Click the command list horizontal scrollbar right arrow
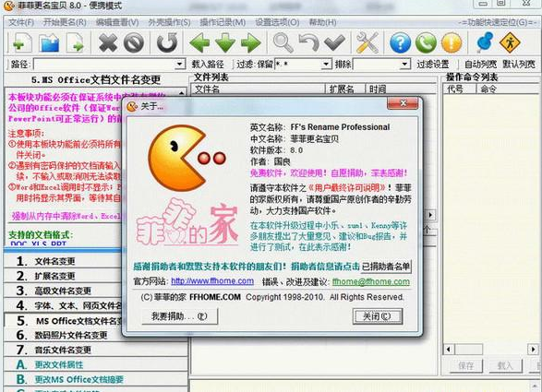Viewport: 542px width, 392px height. click(533, 350)
